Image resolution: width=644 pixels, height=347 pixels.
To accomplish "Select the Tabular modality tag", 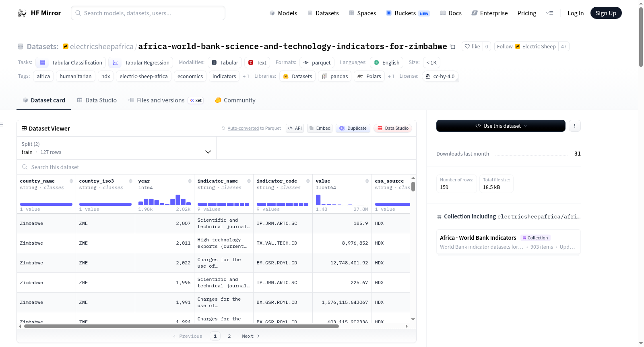I will pos(225,62).
